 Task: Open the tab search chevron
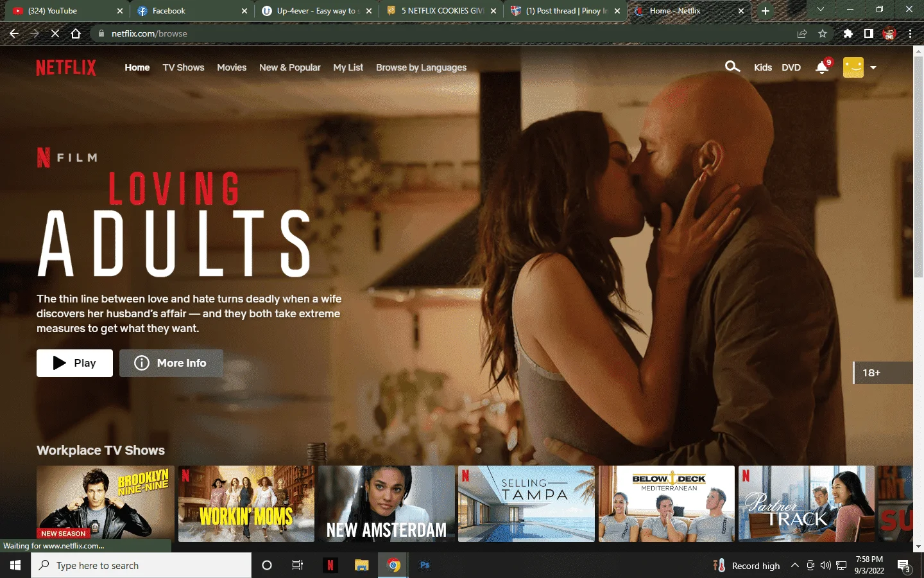820,10
